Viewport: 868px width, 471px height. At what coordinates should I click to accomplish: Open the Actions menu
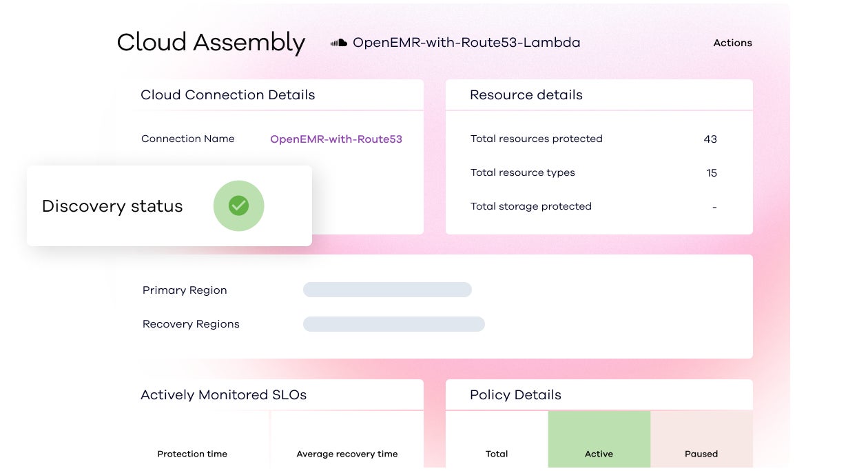tap(732, 43)
